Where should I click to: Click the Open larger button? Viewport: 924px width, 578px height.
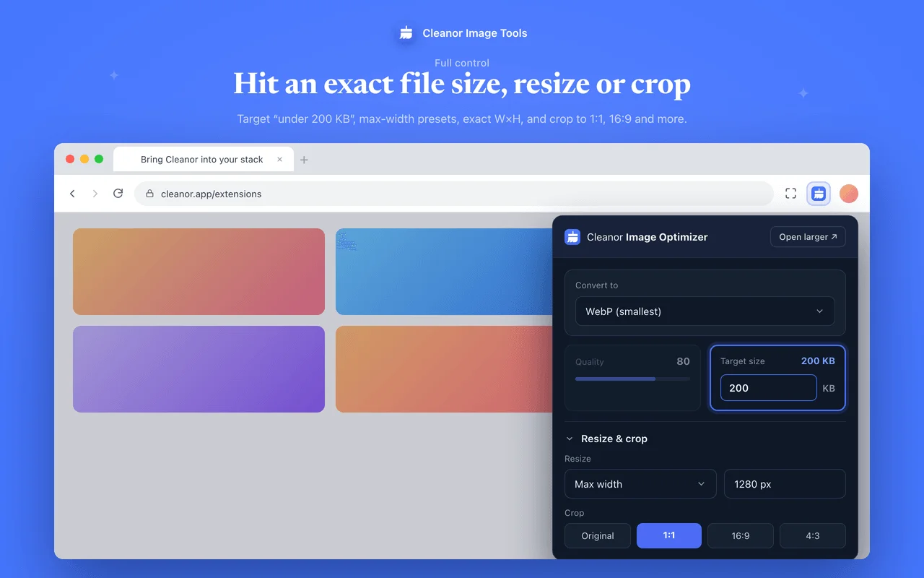click(x=808, y=237)
